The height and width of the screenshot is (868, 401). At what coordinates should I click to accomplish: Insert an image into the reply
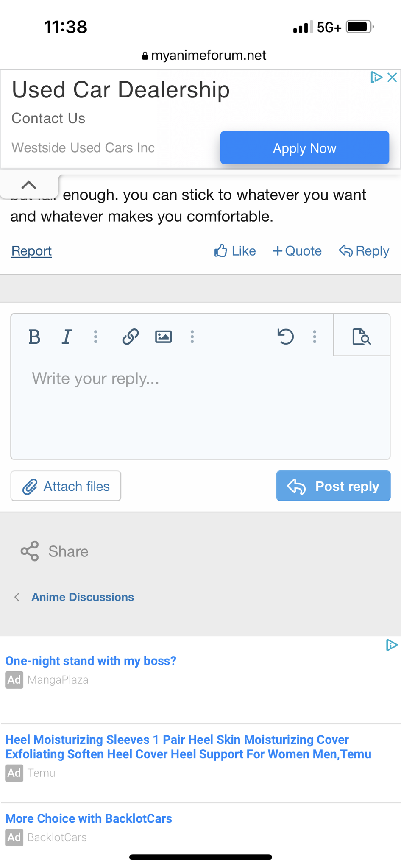point(163,337)
